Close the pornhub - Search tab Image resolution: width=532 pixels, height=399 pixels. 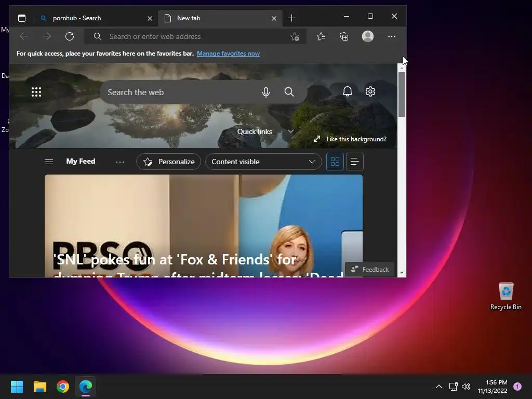tap(150, 18)
